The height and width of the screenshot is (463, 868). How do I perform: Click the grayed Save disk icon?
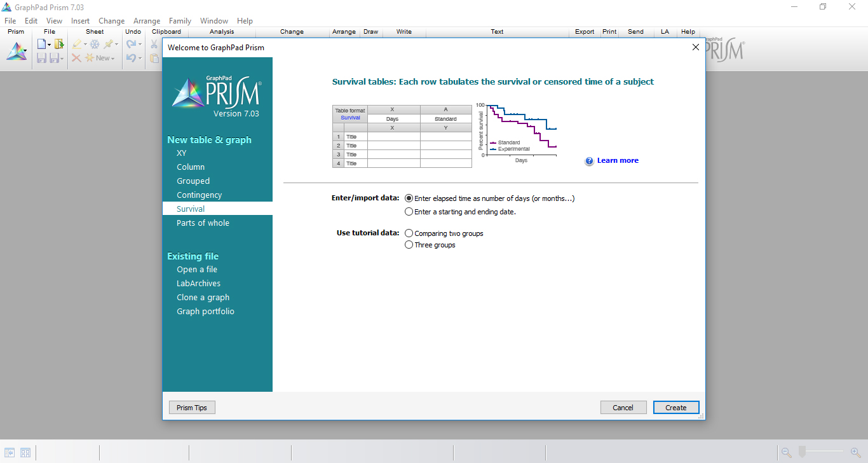41,58
